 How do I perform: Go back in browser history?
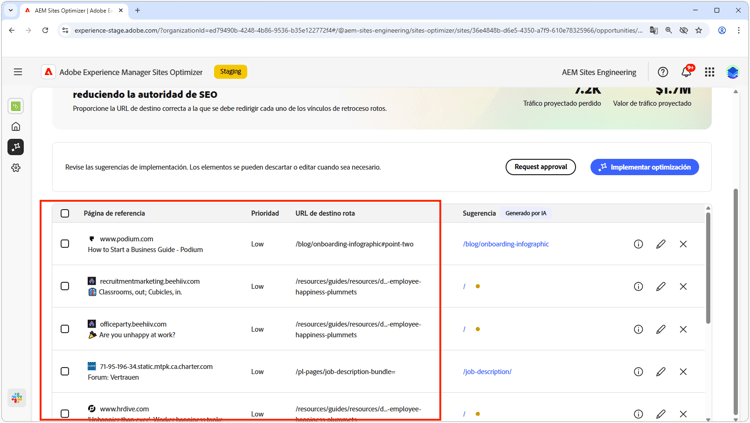tap(12, 30)
